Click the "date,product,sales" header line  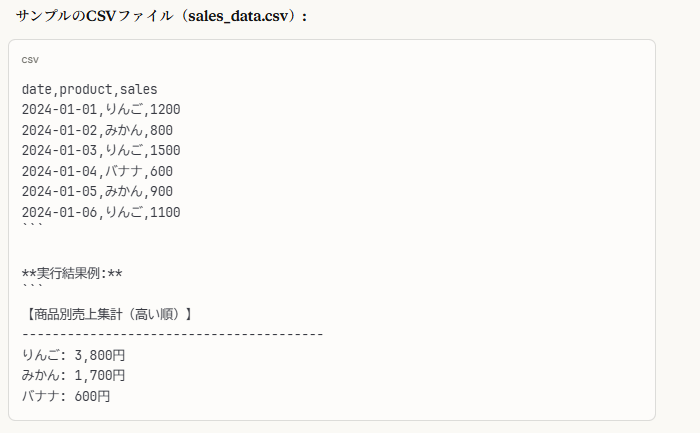(89, 89)
